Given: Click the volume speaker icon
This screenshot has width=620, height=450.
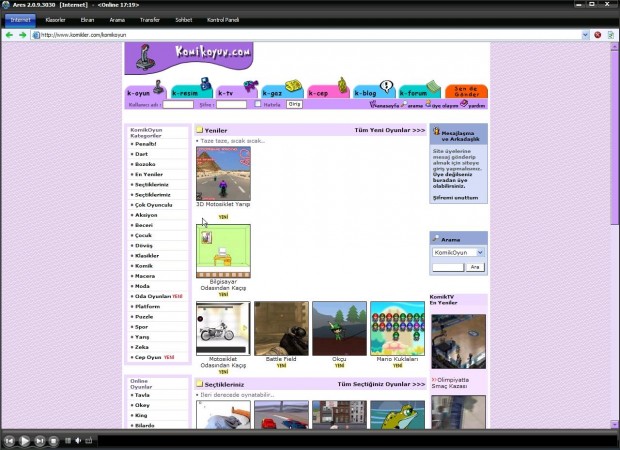Looking at the screenshot, I should point(78,440).
